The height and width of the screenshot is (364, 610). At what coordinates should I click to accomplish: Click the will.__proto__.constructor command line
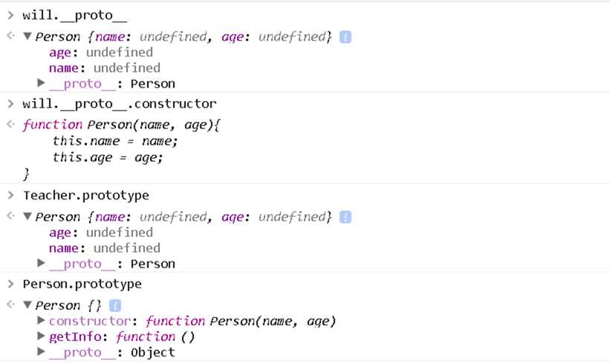(120, 103)
